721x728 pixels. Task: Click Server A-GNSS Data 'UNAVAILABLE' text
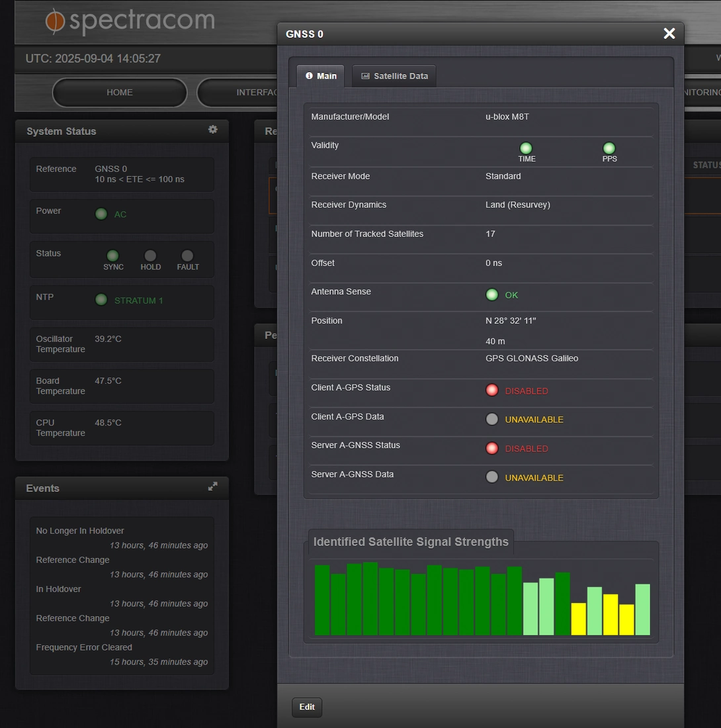click(x=534, y=478)
